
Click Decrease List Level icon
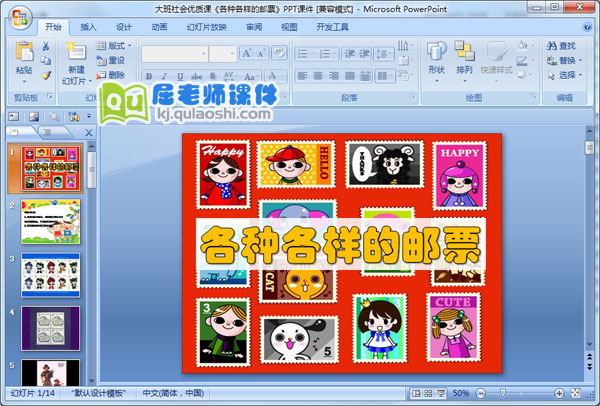pos(349,54)
